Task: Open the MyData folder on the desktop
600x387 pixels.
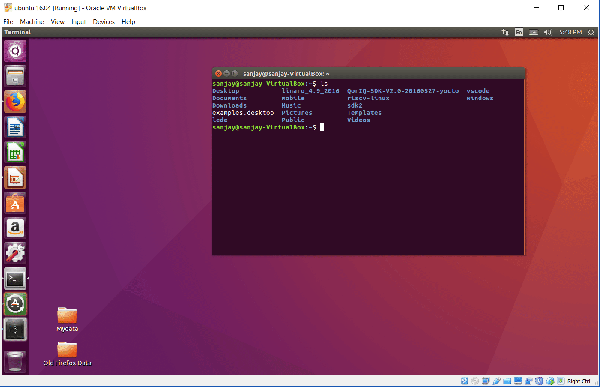Action: 67,319
